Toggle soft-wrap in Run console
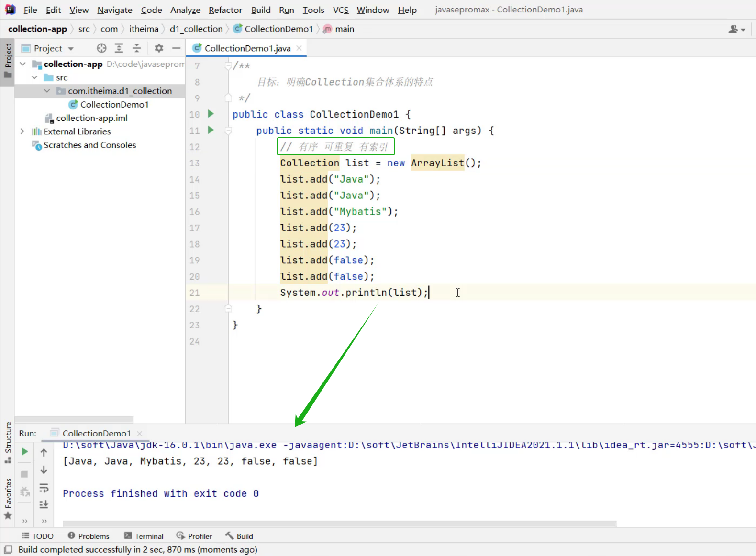This screenshot has height=556, width=756. [44, 488]
